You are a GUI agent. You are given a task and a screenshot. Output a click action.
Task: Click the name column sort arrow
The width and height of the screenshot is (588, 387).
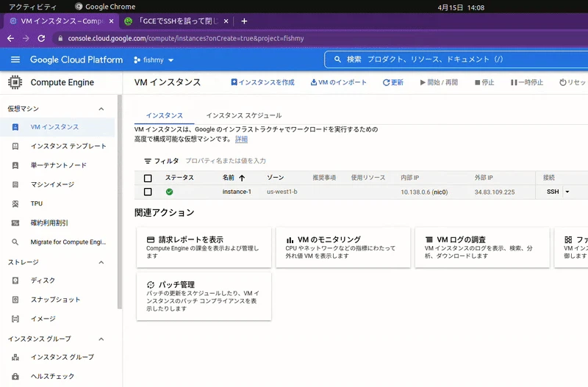pos(242,178)
